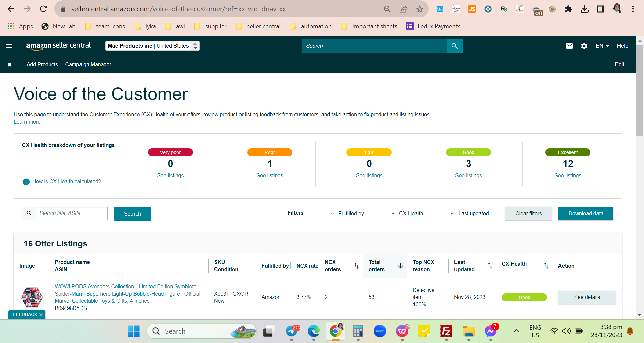Open Campaign Manager menu item

click(88, 65)
